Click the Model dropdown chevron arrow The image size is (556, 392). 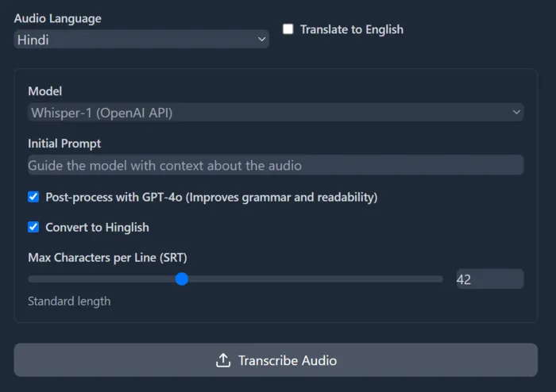pyautogui.click(x=516, y=112)
